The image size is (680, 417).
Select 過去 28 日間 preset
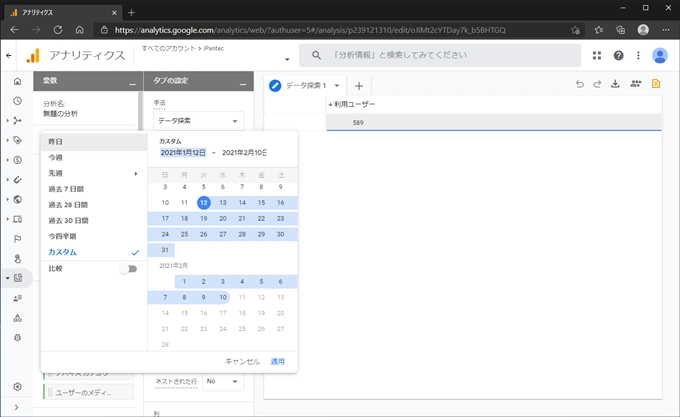tap(94, 205)
